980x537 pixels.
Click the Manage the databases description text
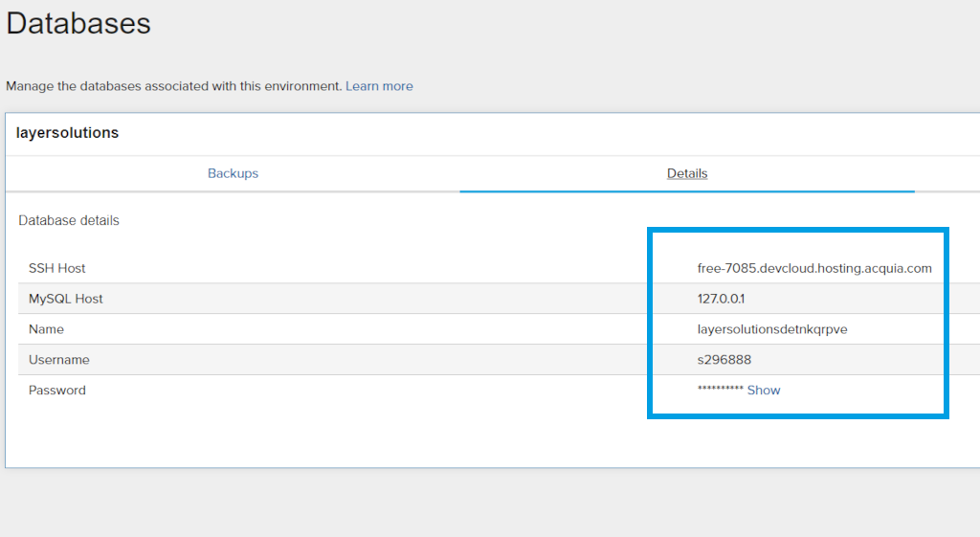(173, 86)
